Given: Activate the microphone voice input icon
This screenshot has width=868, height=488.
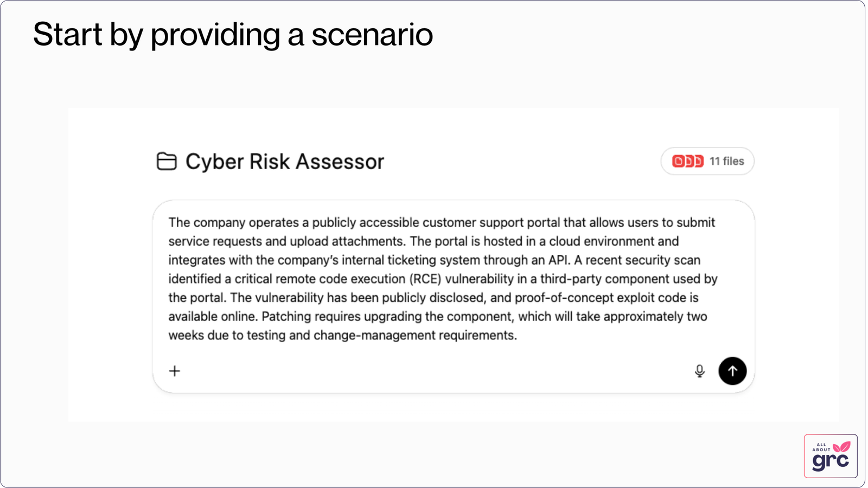Looking at the screenshot, I should tap(700, 371).
